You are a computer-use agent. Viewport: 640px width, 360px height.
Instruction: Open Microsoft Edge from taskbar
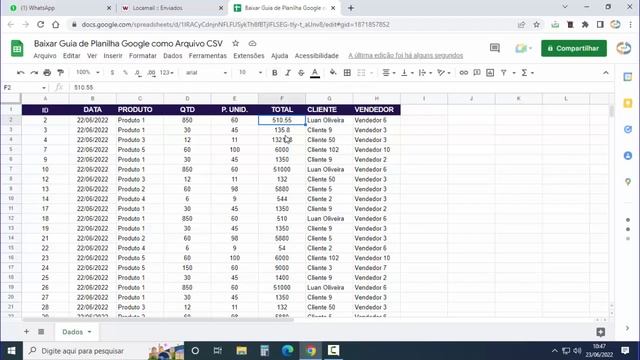[x=288, y=351]
